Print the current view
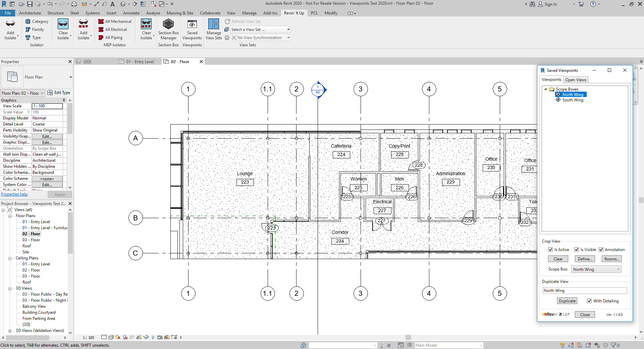The height and width of the screenshot is (349, 644). (x=74, y=4)
